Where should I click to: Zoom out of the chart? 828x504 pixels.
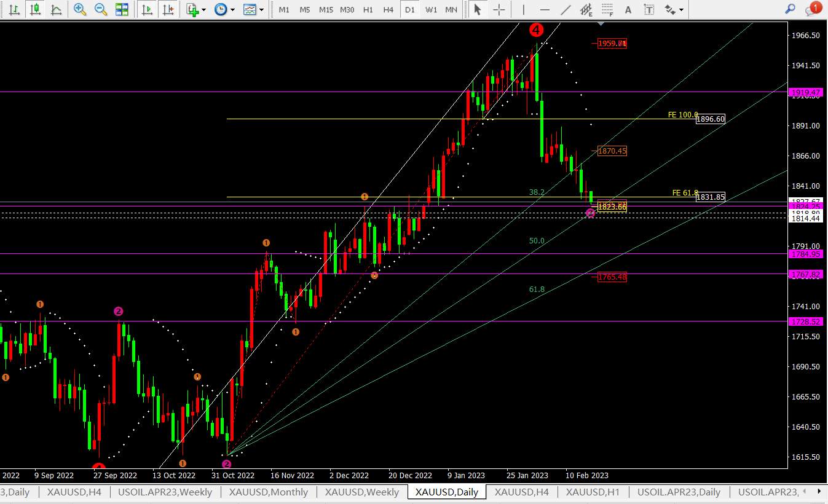(101, 9)
